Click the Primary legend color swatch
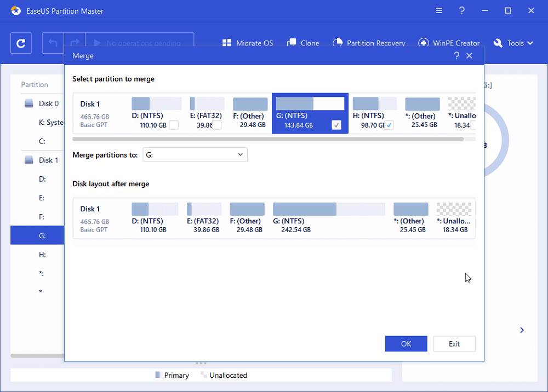Screen dimensions: 548x392 158,375
